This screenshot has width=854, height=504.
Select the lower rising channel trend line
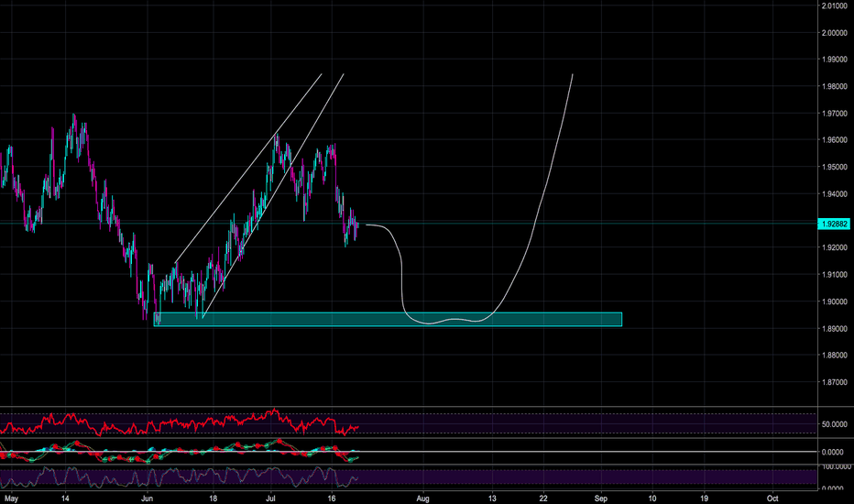[x=273, y=195]
